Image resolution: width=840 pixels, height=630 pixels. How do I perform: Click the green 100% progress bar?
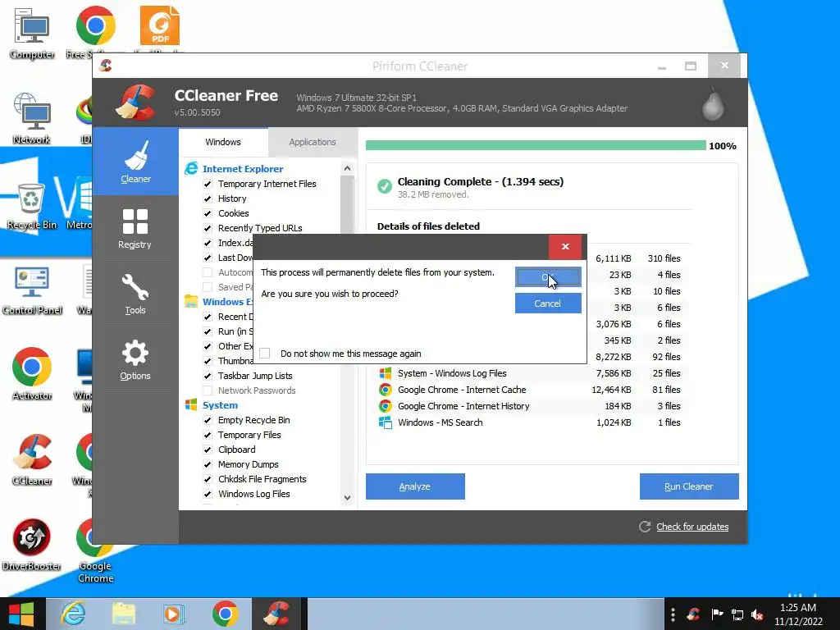pyautogui.click(x=536, y=145)
